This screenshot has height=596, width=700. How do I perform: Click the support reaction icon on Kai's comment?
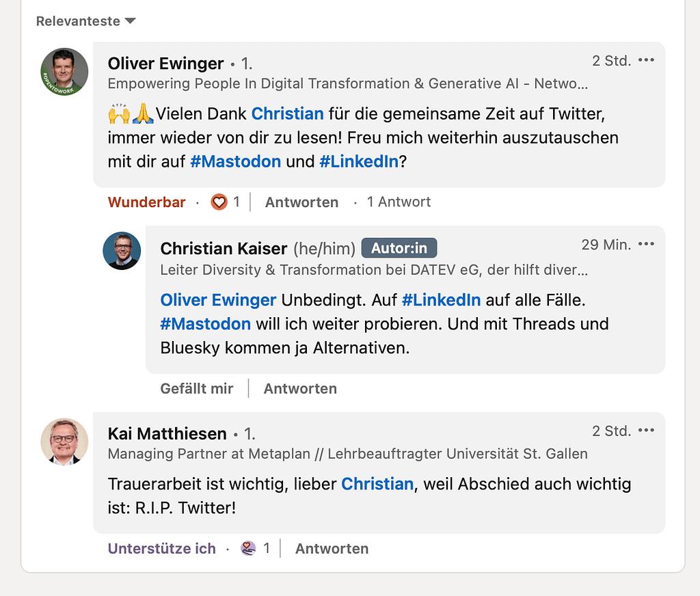pos(248,548)
